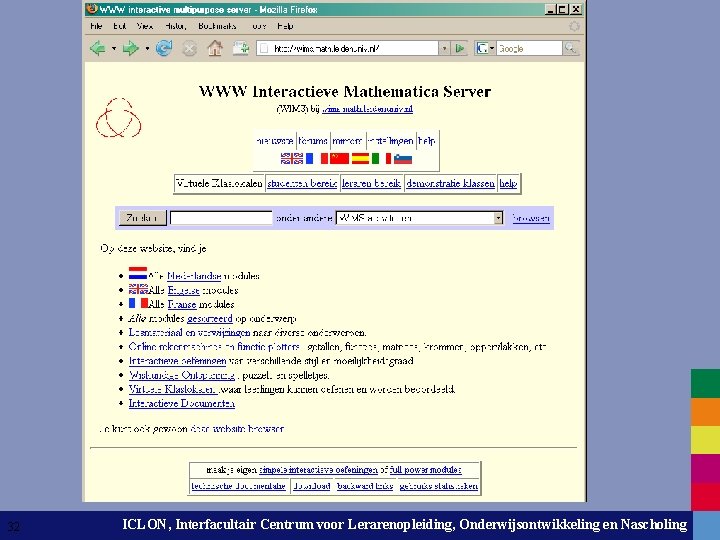Screen dimensions: 720x540
Task: Open help link in Virtuele Klaslokalen row
Action: coord(508,183)
